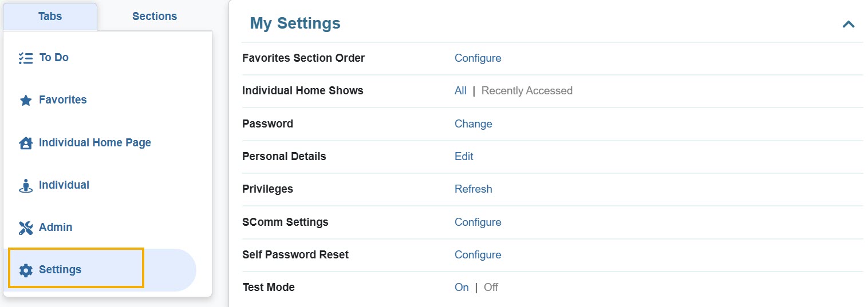Image resolution: width=868 pixels, height=307 pixels.
Task: Switch to the Sections tab
Action: (x=155, y=17)
